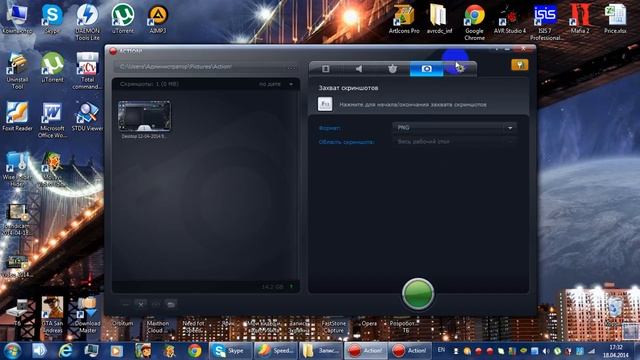
Task: Select the screenshots camera tab
Action: click(427, 69)
